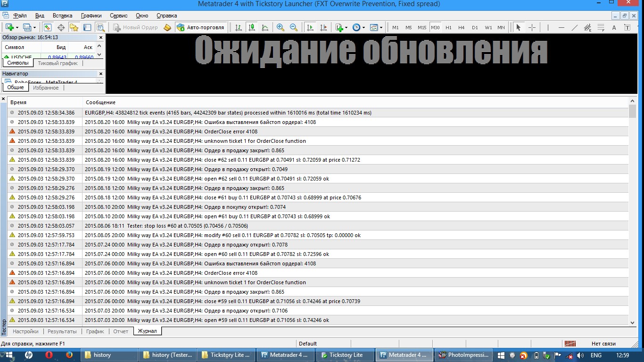644x362 pixels.
Task: Select the Fibonacci retracement tool
Action: click(601, 27)
